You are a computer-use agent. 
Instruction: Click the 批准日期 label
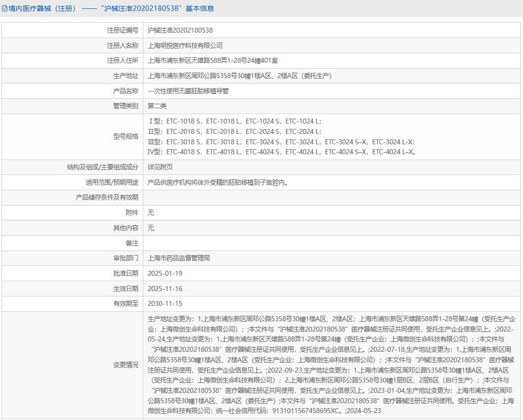coord(126,274)
